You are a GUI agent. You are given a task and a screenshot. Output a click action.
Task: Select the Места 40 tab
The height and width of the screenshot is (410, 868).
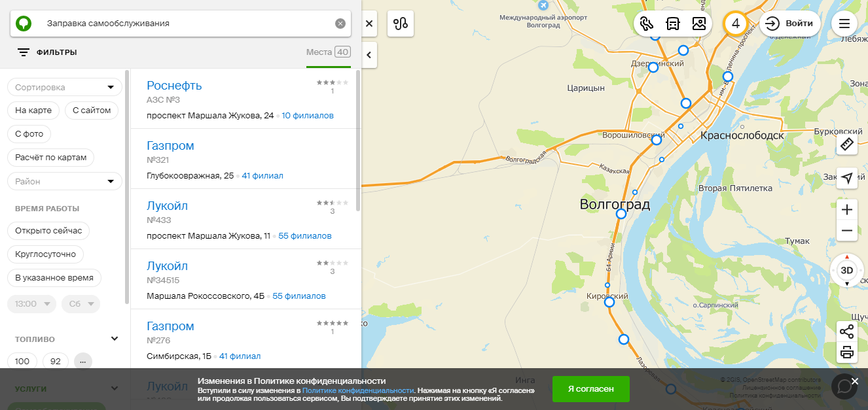coord(328,52)
